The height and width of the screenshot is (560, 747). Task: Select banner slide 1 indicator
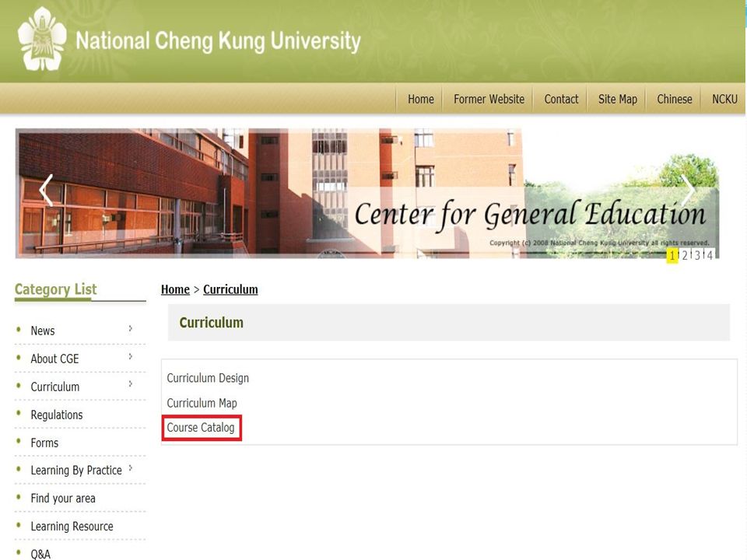[x=672, y=256]
